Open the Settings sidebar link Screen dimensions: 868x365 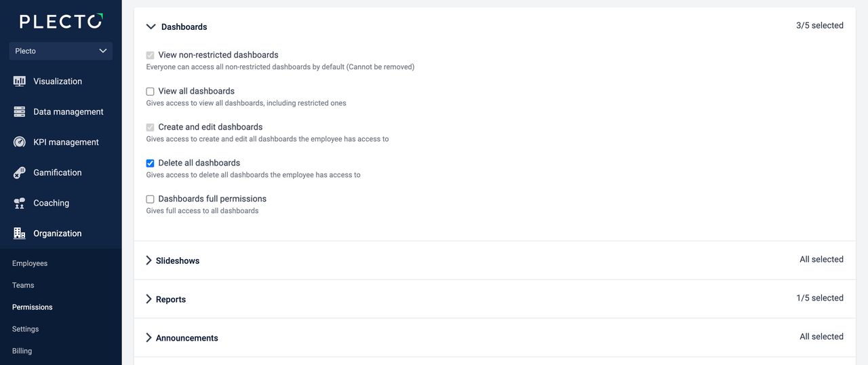click(26, 329)
